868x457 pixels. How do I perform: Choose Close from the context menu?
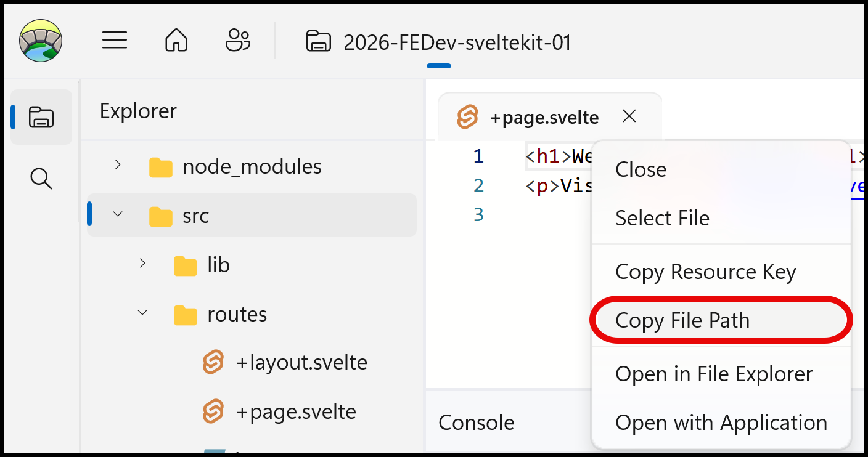(641, 169)
